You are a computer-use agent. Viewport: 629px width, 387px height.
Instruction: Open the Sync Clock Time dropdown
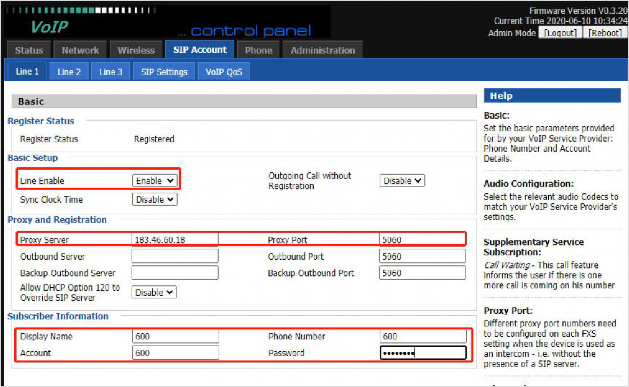pos(154,200)
